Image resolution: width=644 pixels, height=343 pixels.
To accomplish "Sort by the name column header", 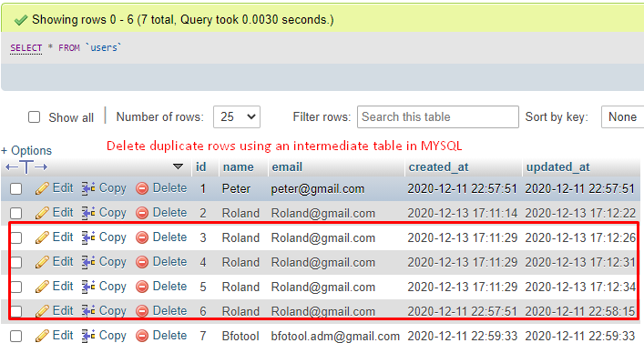I will 239,167.
